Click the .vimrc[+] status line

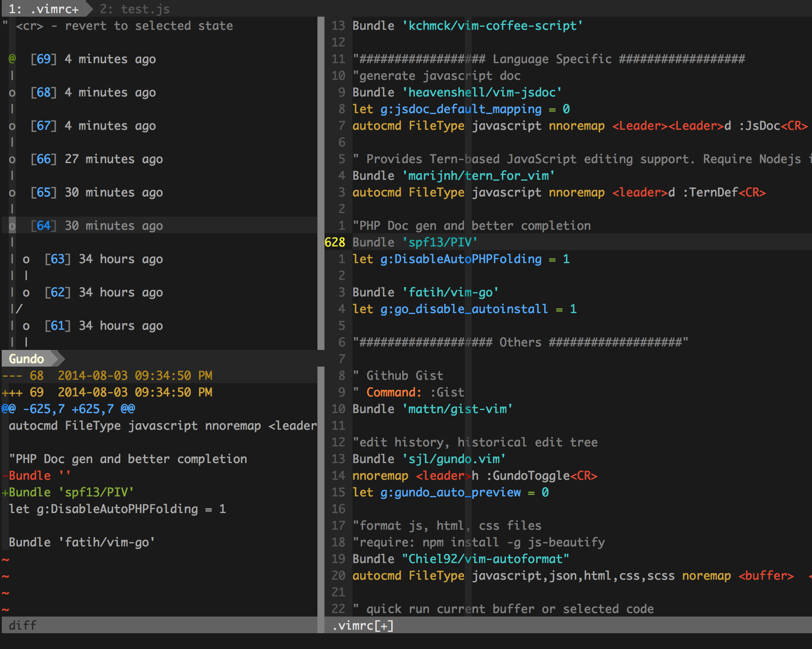click(x=568, y=625)
